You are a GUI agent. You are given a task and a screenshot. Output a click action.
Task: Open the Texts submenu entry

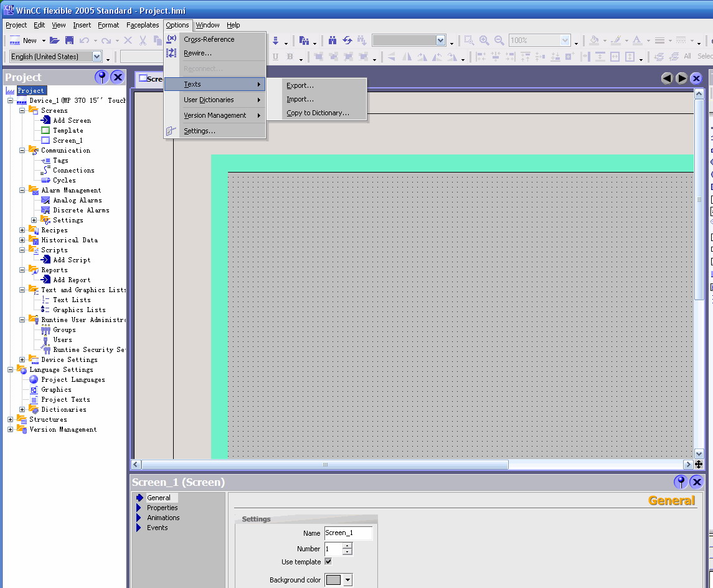[215, 84]
